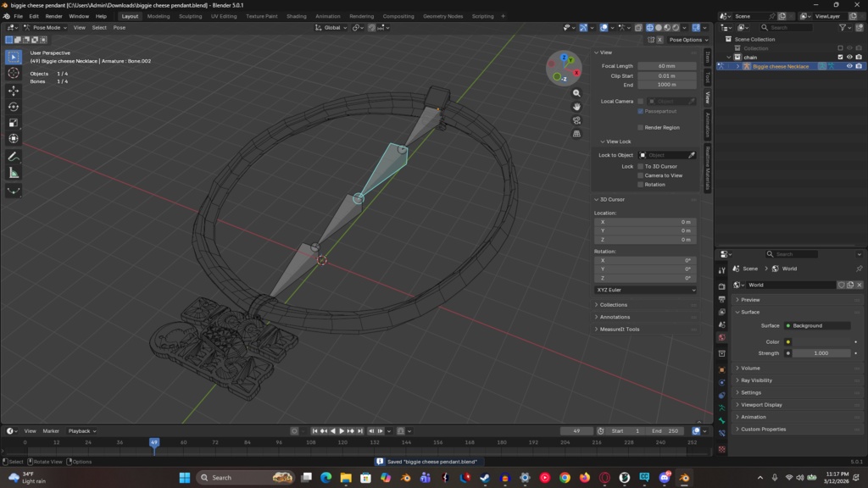Click the Background surface shader button

coord(816,325)
